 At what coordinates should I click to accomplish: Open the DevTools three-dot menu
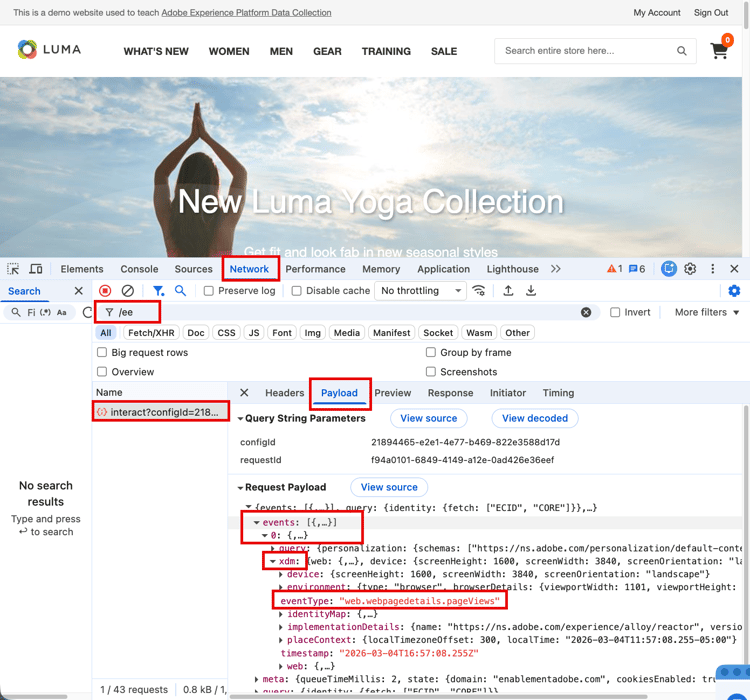pyautogui.click(x=713, y=269)
